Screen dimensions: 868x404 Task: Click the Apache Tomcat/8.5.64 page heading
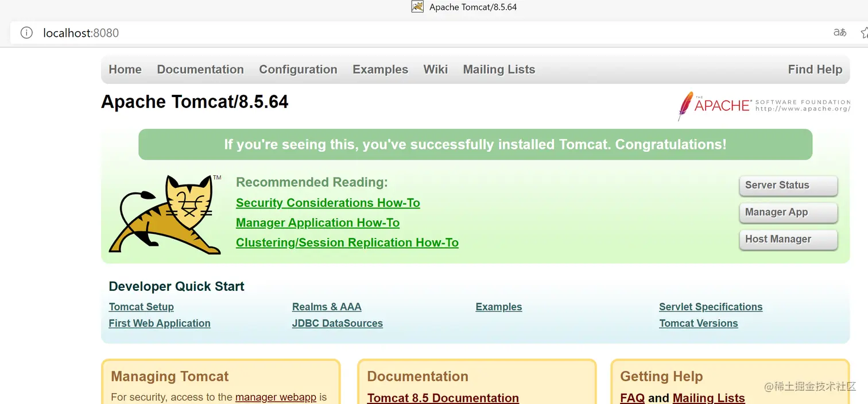[x=195, y=102]
